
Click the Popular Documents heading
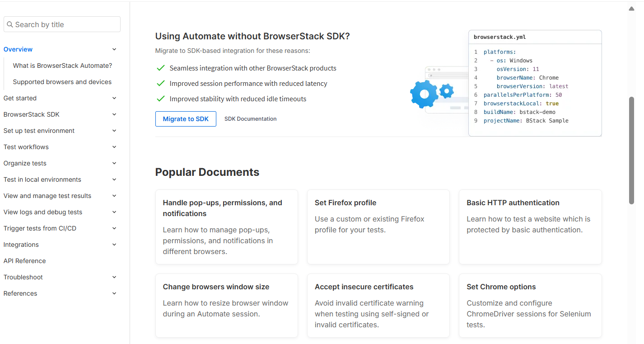tap(207, 172)
